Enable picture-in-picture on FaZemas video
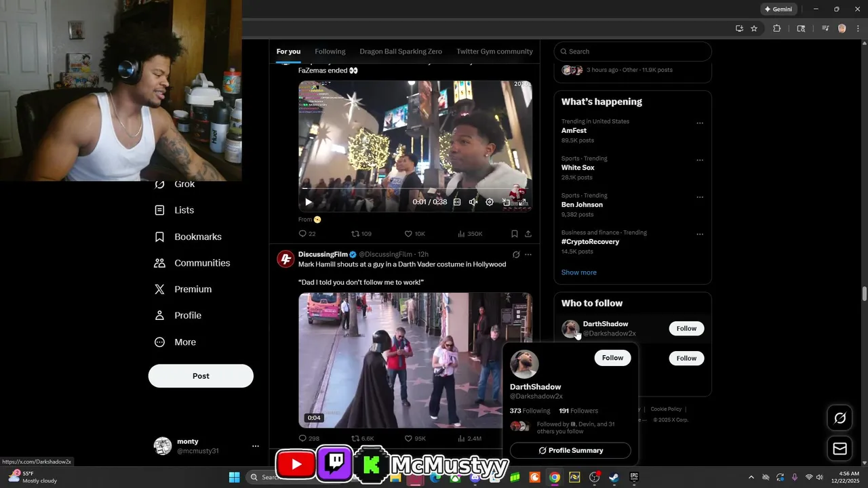The height and width of the screenshot is (488, 868). click(506, 202)
